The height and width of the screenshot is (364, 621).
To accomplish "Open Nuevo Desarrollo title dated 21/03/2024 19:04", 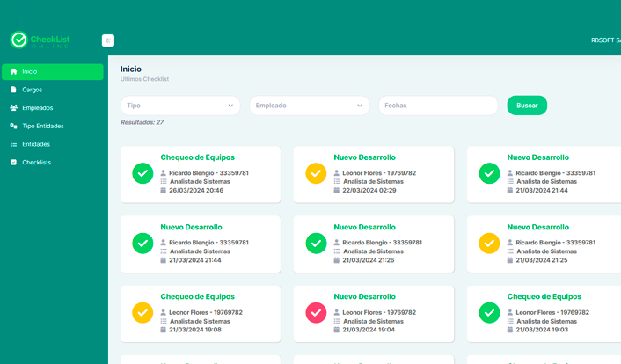I will coord(365,296).
